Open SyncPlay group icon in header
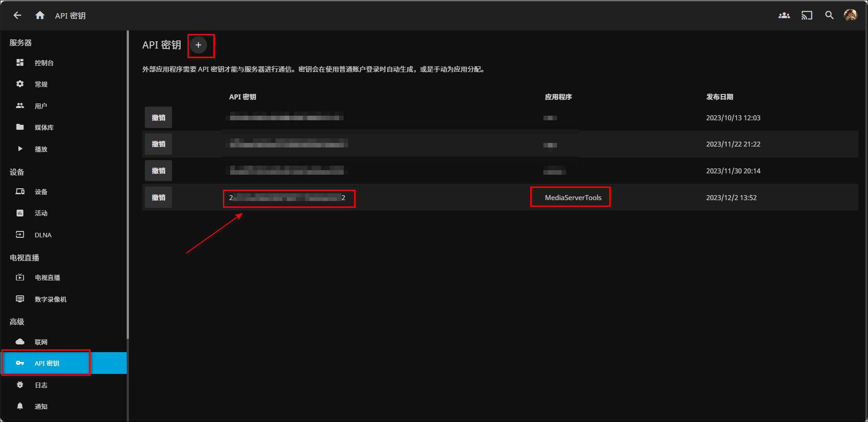The height and width of the screenshot is (422, 868). click(x=784, y=15)
